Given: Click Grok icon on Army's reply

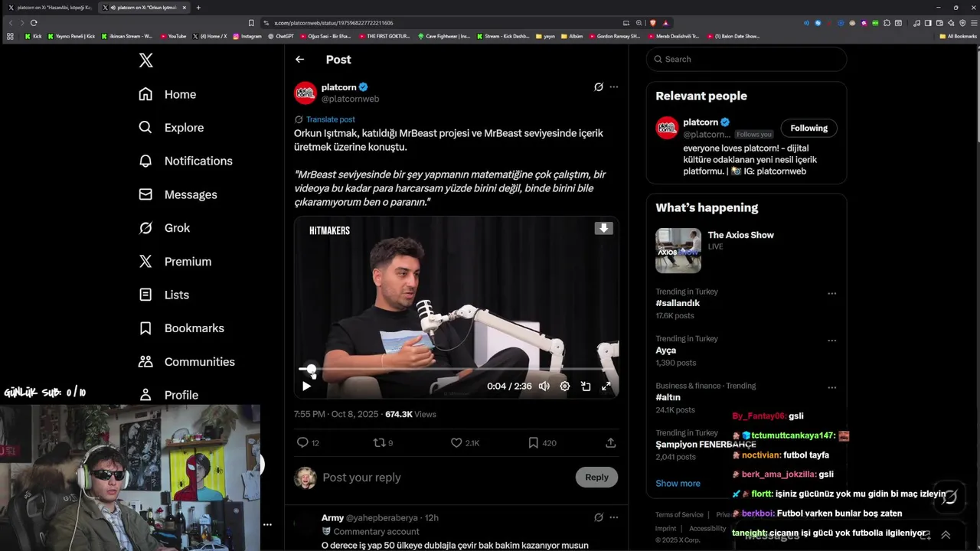Looking at the screenshot, I should [x=599, y=517].
